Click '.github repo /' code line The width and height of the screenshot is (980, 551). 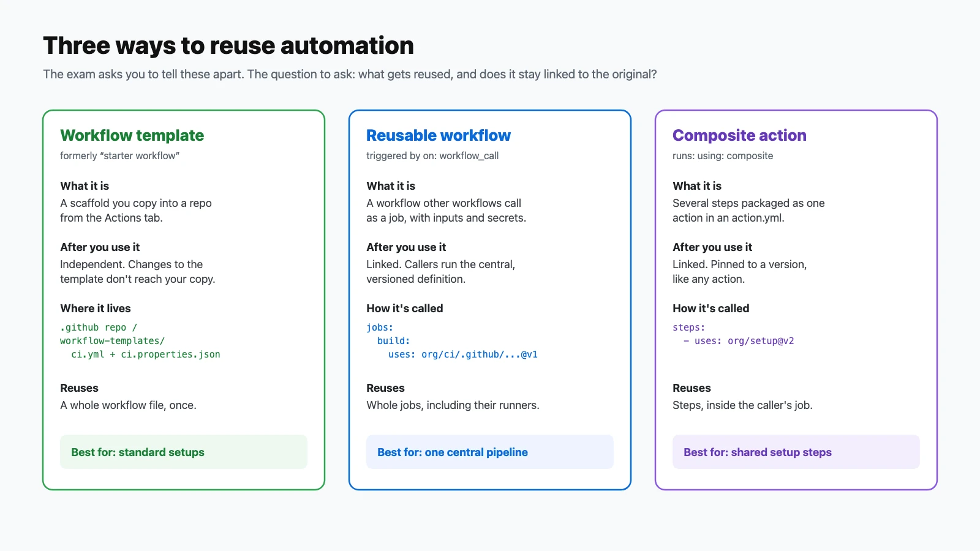tap(99, 328)
